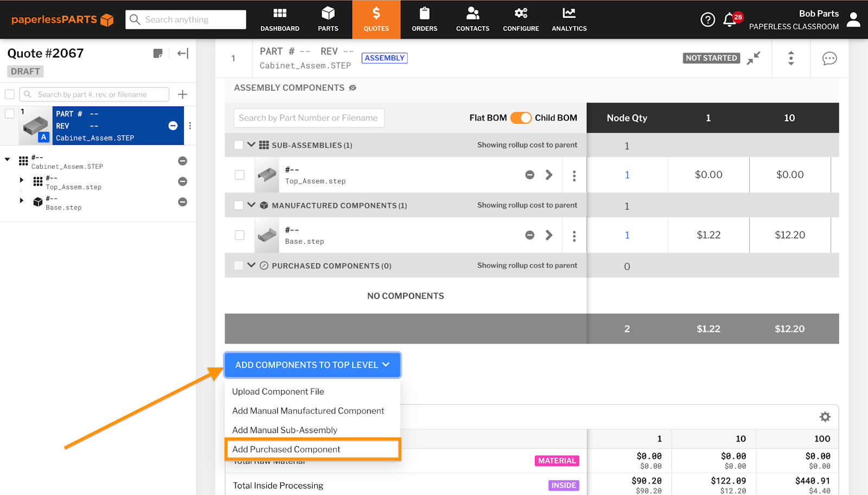Collapse the Manufactured Components section chevron

tap(251, 205)
